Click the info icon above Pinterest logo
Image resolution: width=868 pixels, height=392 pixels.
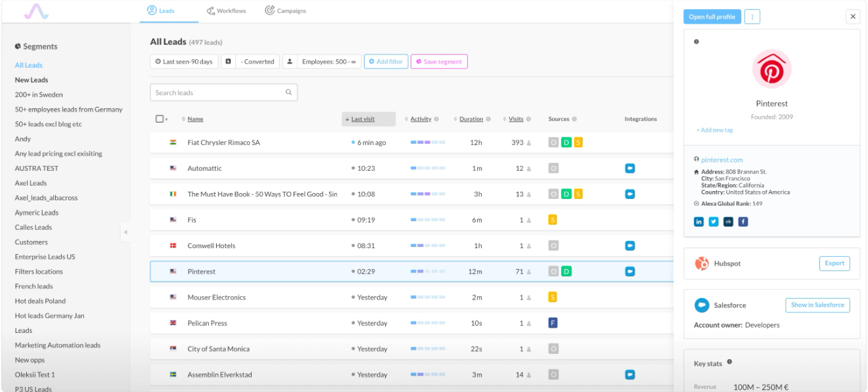[697, 42]
